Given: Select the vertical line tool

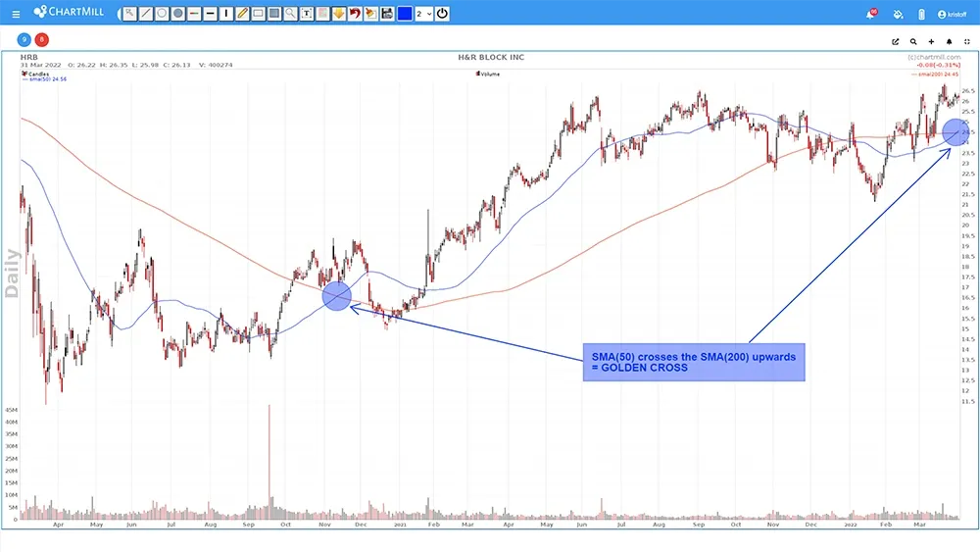Looking at the screenshot, I should coord(226,13).
